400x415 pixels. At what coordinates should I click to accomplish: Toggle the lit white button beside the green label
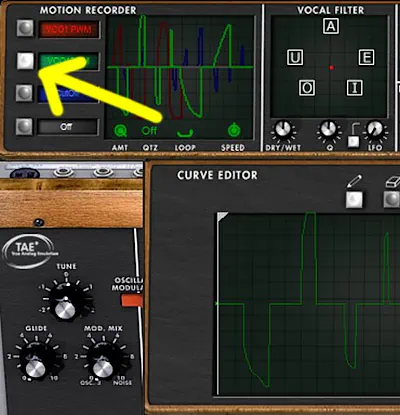[x=25, y=60]
